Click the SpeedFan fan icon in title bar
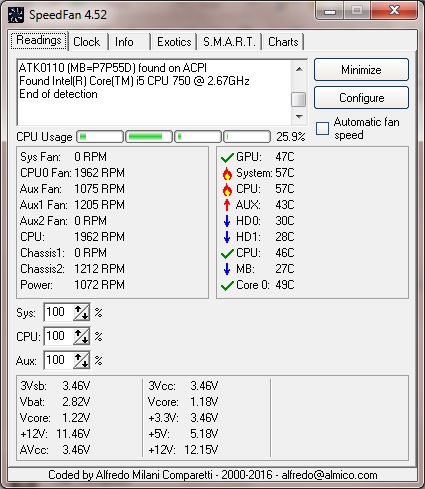The height and width of the screenshot is (489, 425). pos(15,15)
